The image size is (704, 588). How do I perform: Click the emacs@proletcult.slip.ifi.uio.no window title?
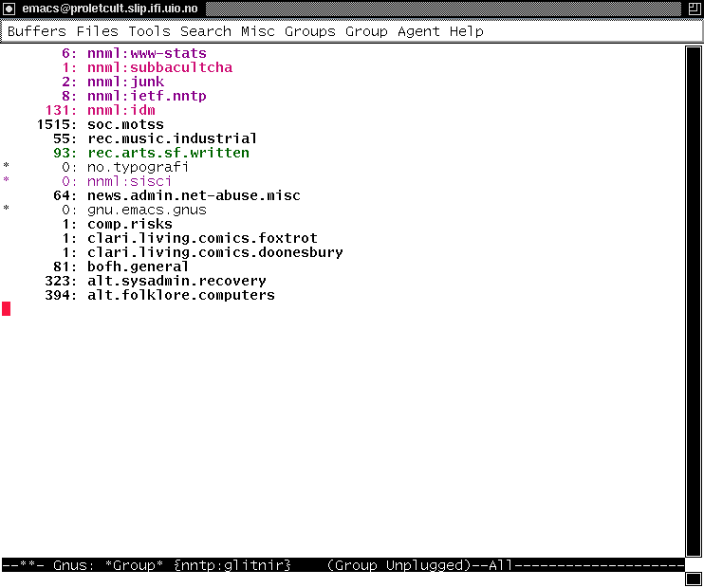pos(110,9)
